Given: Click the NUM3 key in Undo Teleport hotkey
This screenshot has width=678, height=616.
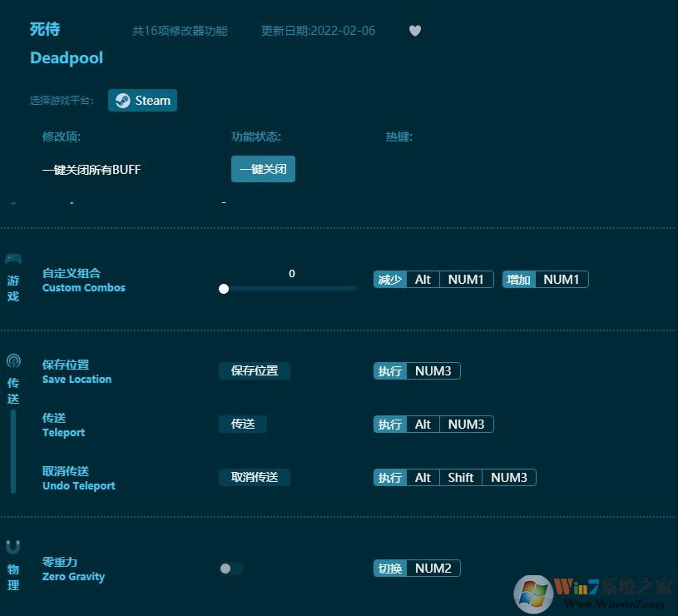Looking at the screenshot, I should [x=509, y=478].
